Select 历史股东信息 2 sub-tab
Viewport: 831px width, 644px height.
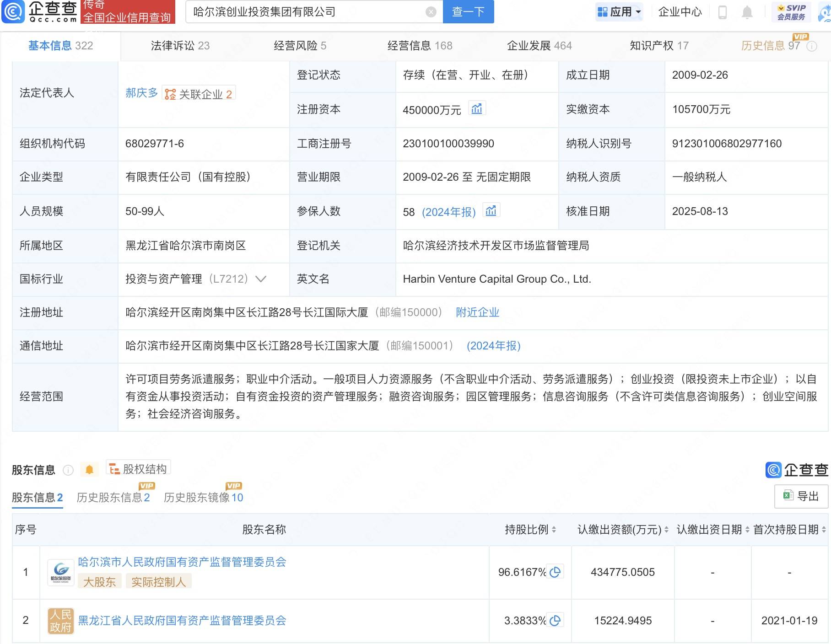[113, 498]
